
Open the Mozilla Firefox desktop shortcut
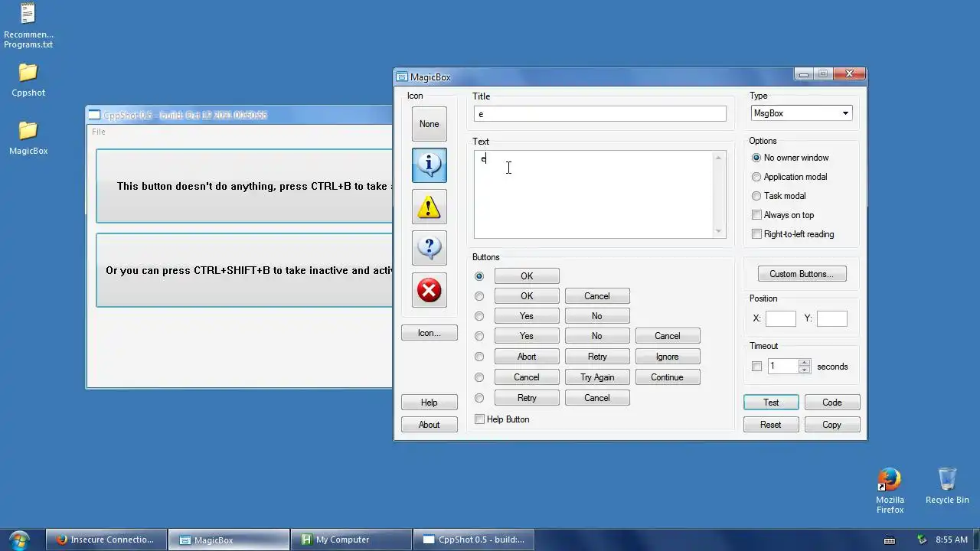click(890, 491)
